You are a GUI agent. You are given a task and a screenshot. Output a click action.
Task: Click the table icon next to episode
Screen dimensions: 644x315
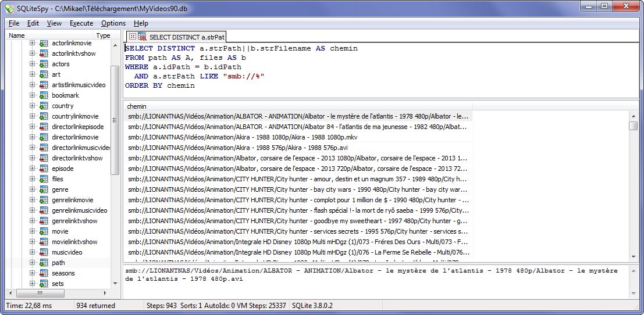tap(44, 169)
